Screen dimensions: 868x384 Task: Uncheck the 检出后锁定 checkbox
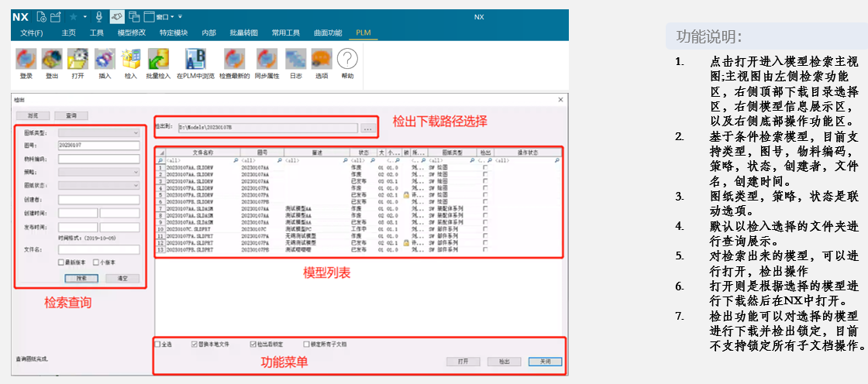(x=253, y=345)
